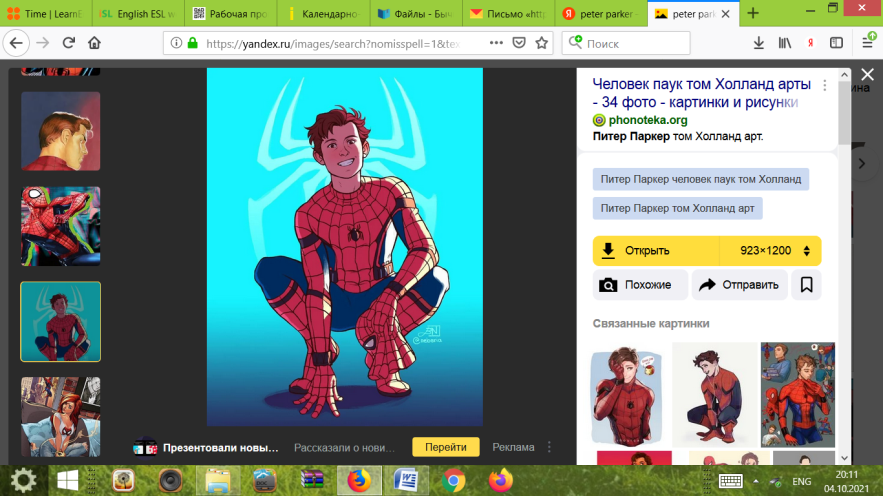Image resolution: width=883 pixels, height=496 pixels.
Task: Open the Windows Start menu
Action: (x=68, y=481)
